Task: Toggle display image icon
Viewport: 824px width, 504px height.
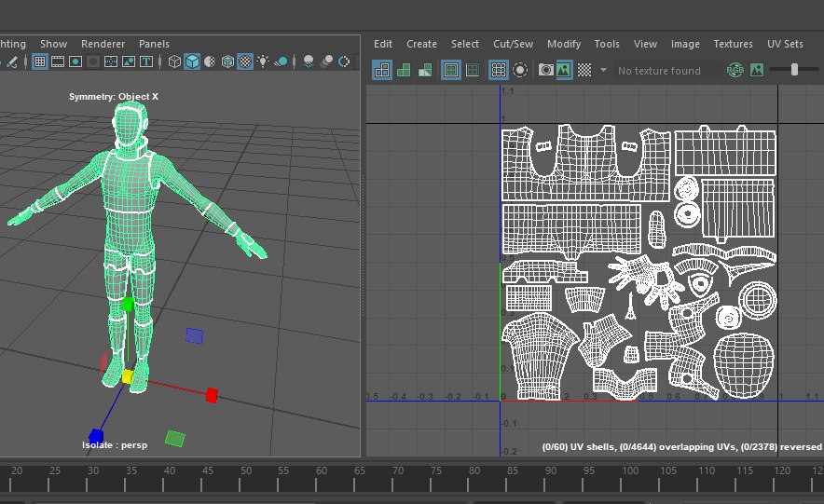Action: coord(564,70)
